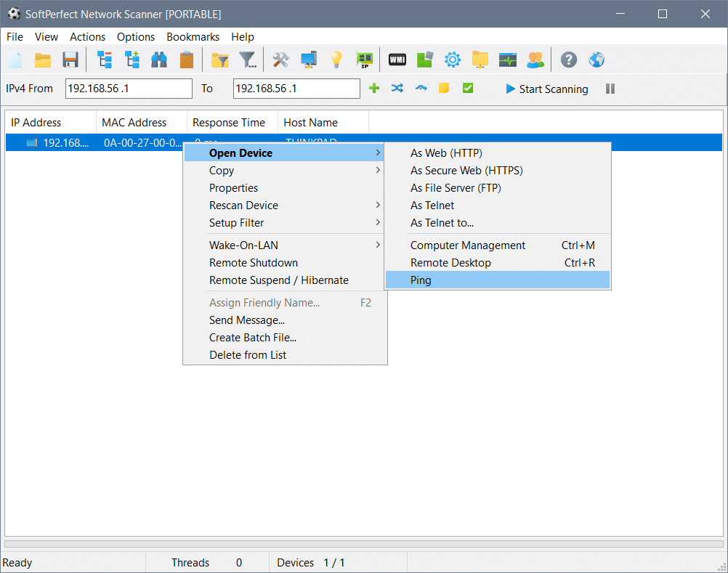The image size is (728, 573).
Task: Expand the Wake-On-LAN submenu
Action: [x=284, y=245]
